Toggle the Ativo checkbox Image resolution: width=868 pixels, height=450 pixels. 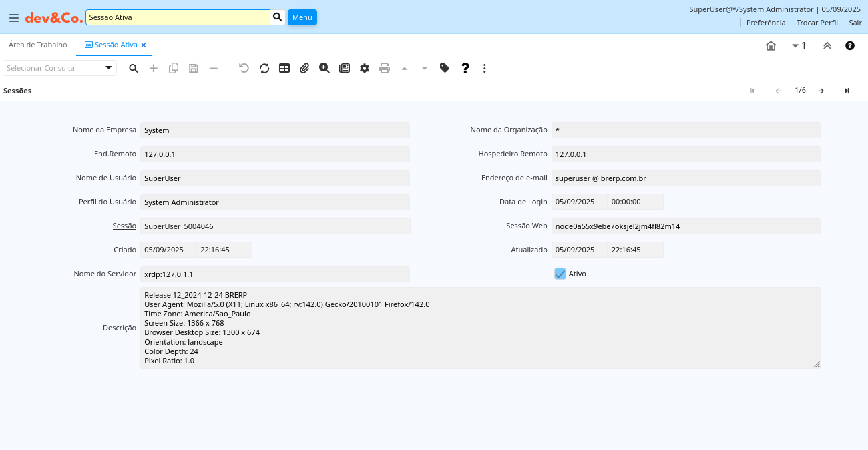(x=560, y=274)
